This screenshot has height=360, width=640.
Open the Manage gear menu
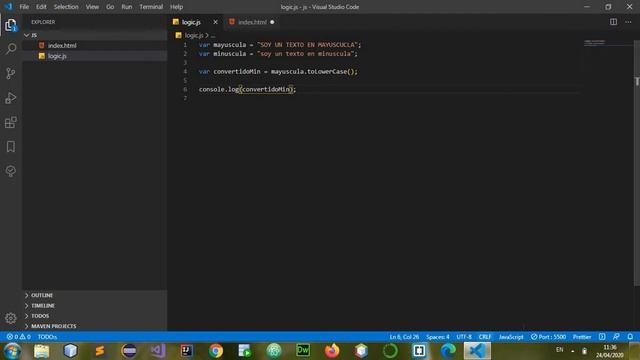coord(11,318)
